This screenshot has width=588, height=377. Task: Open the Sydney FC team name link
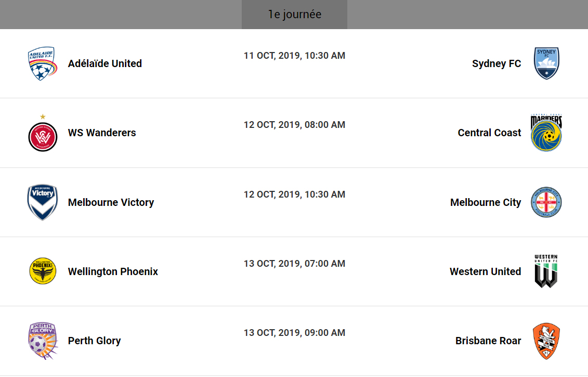496,63
